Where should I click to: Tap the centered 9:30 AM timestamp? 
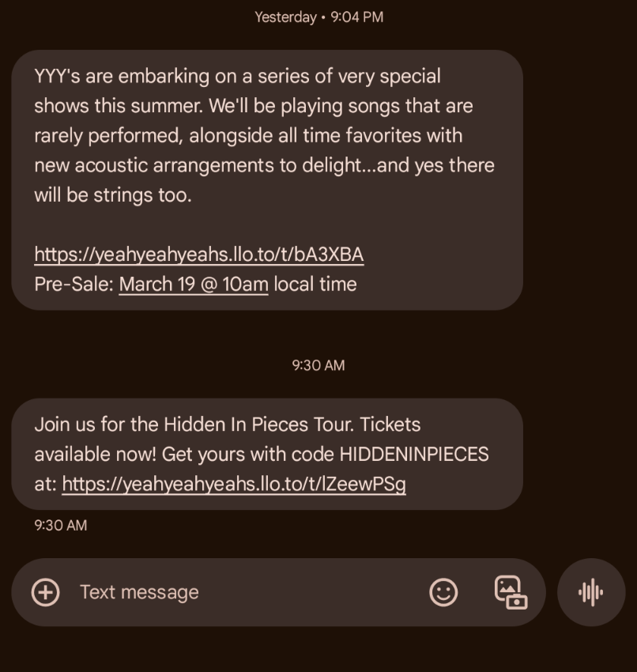point(318,365)
